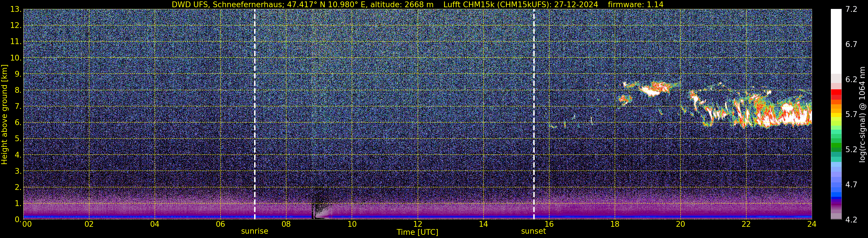The width and height of the screenshot is (868, 238).
Task: Click the time axis tick '06'
Action: tap(220, 224)
